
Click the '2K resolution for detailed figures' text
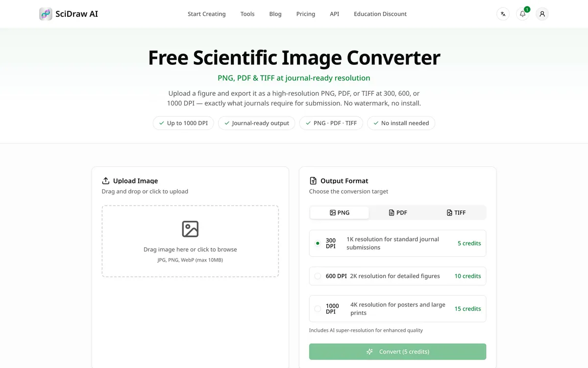(395, 276)
